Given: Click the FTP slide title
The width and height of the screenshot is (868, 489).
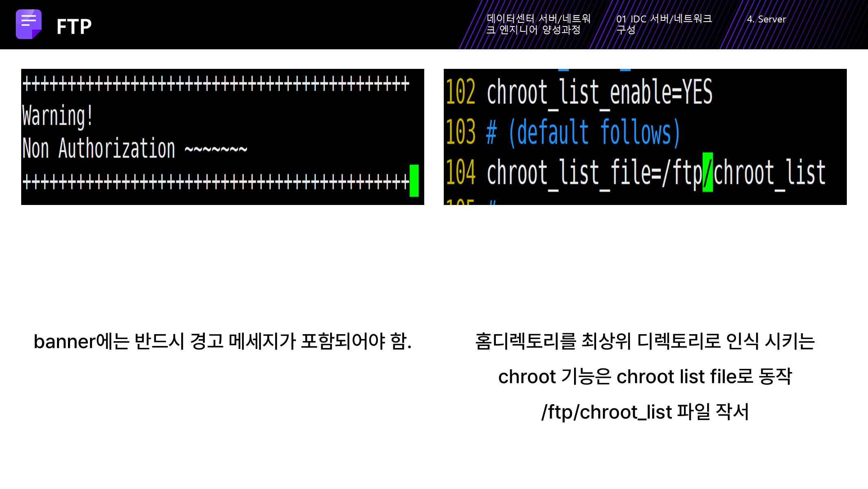Looking at the screenshot, I should point(74,27).
